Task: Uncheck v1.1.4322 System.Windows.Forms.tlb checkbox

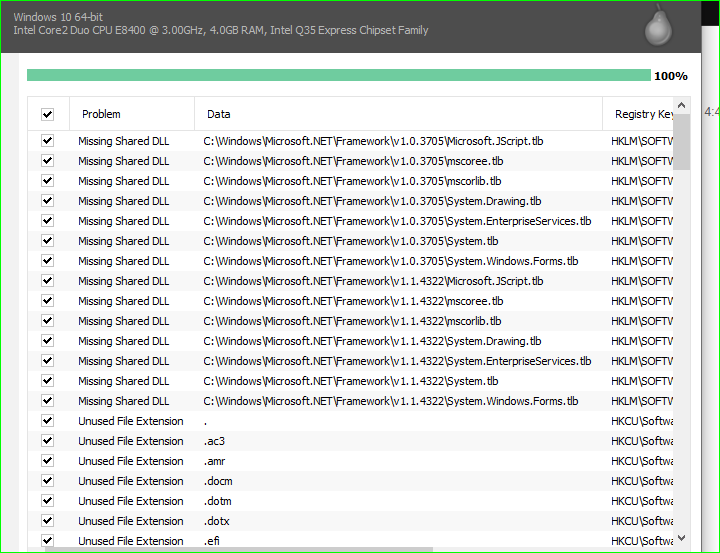Action: coord(47,401)
